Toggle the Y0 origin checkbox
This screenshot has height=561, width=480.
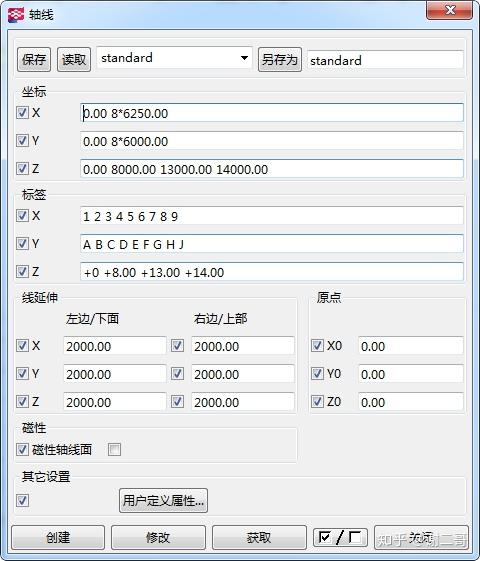[317, 374]
